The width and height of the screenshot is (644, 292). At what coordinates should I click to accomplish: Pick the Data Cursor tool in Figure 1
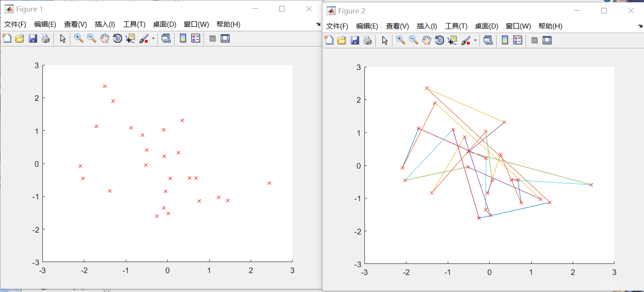pos(130,39)
